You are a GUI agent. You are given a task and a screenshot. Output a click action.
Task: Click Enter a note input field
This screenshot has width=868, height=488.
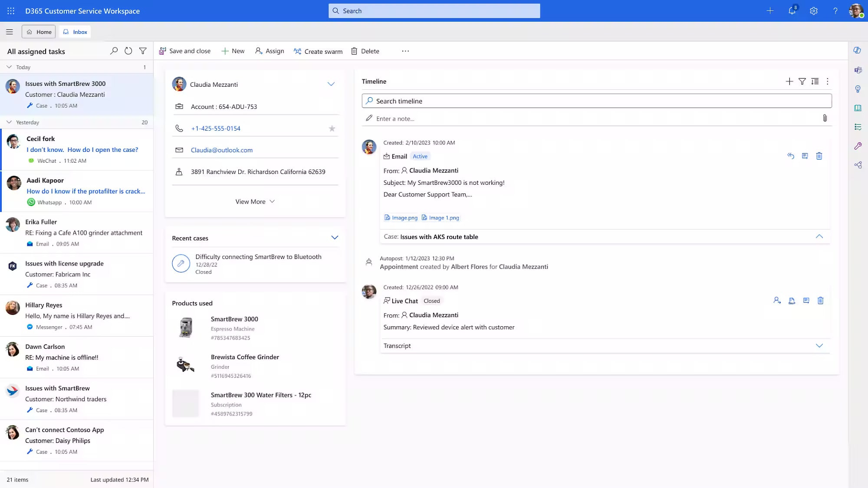(x=596, y=118)
